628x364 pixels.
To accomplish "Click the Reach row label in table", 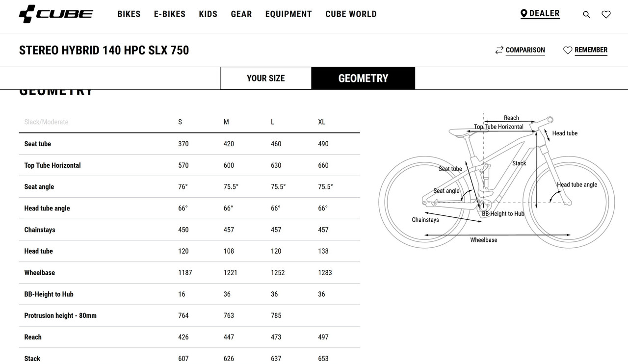I will pyautogui.click(x=33, y=337).
